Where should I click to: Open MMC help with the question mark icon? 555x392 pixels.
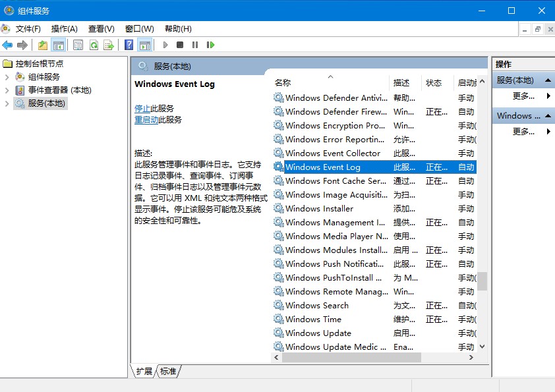pos(130,44)
